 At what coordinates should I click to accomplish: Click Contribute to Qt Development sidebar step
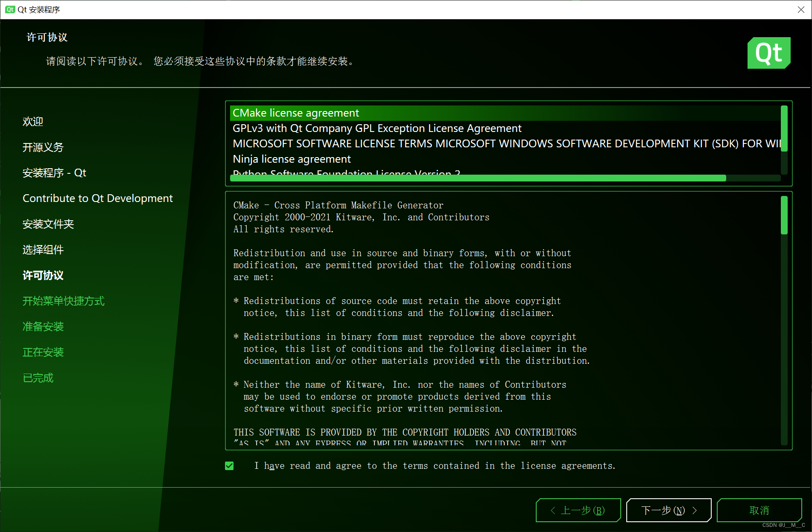[x=97, y=199]
